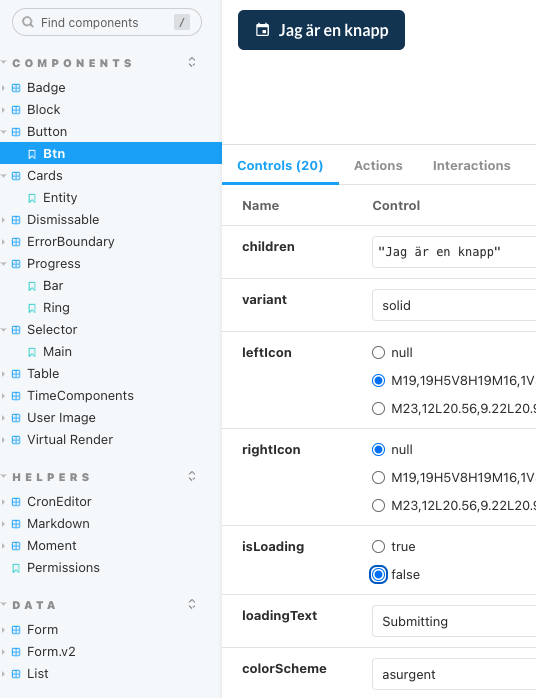Collapse the Cards tree arrow

point(4,176)
